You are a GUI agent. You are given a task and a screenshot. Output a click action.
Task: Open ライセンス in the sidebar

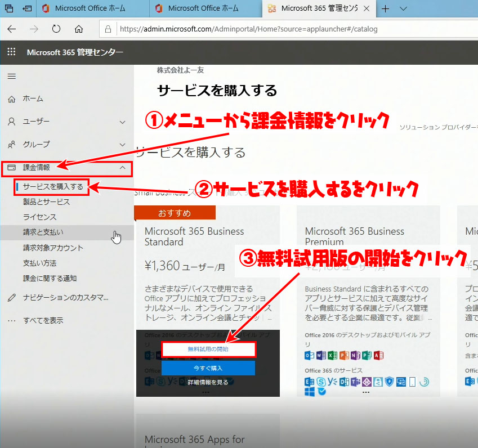(39, 217)
